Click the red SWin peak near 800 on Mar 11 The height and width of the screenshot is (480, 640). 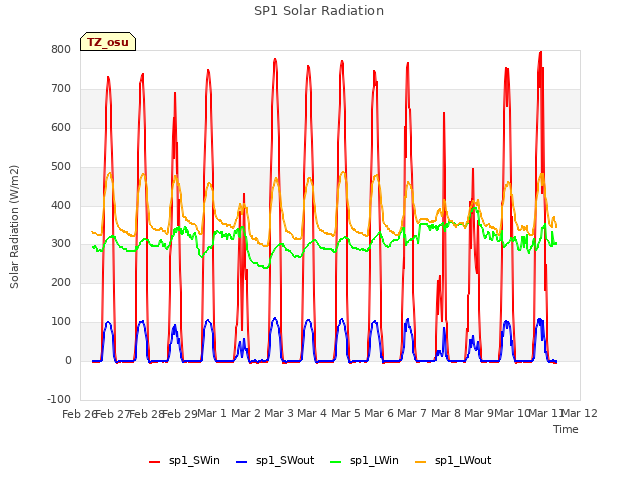tap(540, 53)
